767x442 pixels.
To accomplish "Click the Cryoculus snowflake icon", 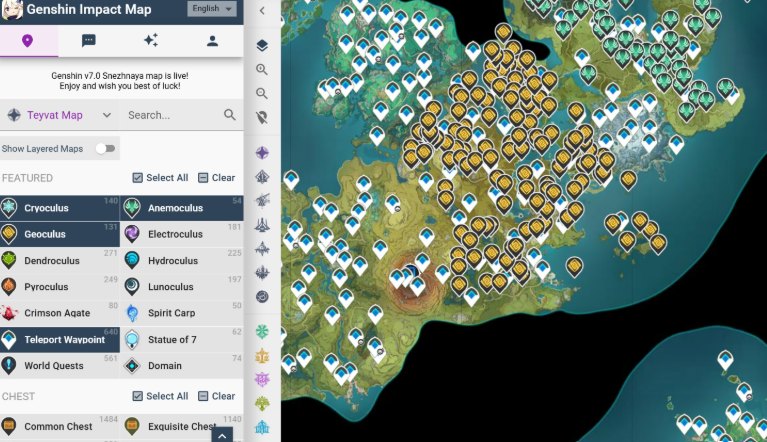I will [x=9, y=208].
